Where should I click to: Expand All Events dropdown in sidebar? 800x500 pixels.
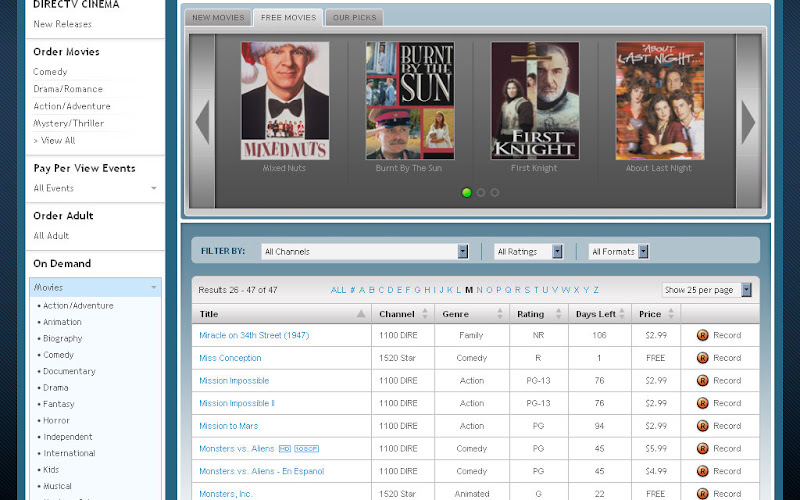tap(154, 188)
